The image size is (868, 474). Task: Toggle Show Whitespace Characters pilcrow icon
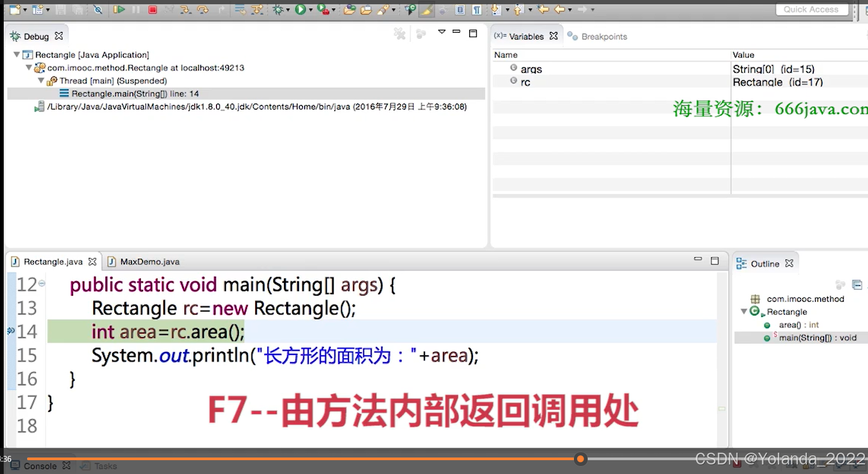pyautogui.click(x=477, y=10)
